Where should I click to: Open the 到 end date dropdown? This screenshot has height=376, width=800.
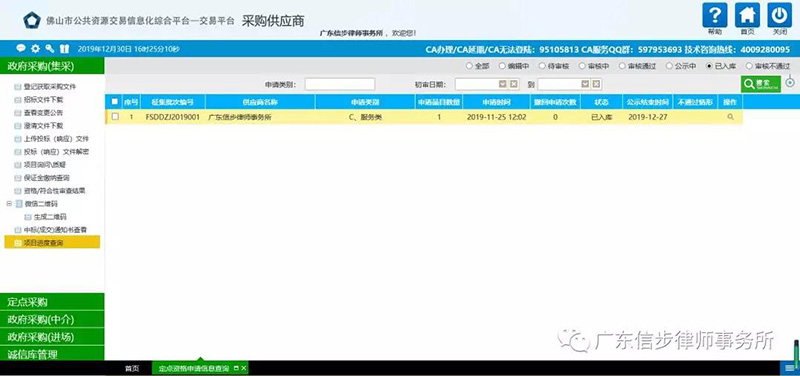coord(585,84)
